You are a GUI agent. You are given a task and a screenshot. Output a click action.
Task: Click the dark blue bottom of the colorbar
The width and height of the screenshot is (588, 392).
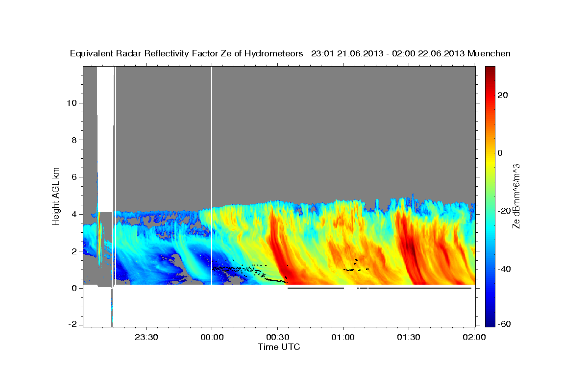coord(490,321)
